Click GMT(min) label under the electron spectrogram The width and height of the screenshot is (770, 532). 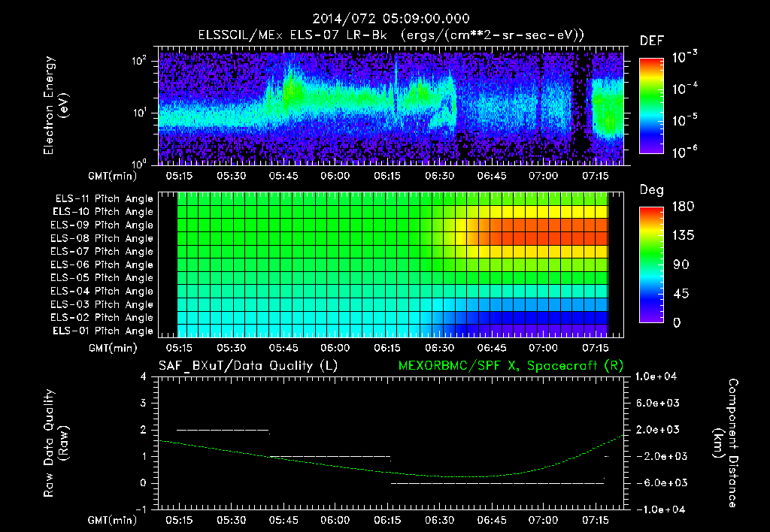point(113,176)
